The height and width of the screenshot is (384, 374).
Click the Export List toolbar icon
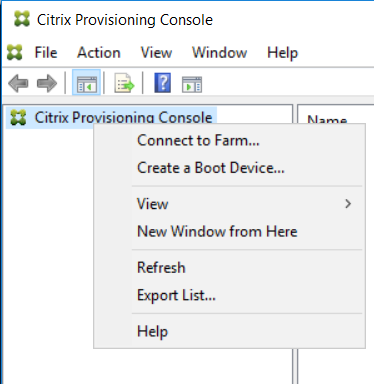pos(125,83)
